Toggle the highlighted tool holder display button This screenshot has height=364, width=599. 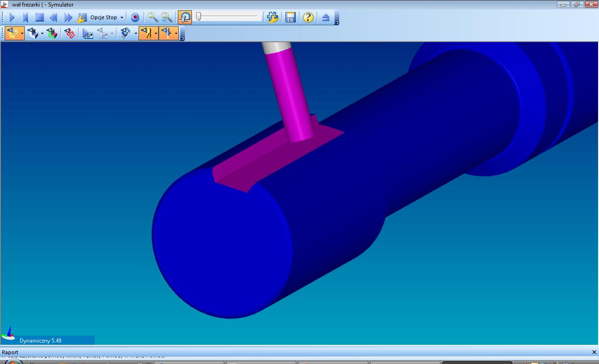[x=167, y=33]
